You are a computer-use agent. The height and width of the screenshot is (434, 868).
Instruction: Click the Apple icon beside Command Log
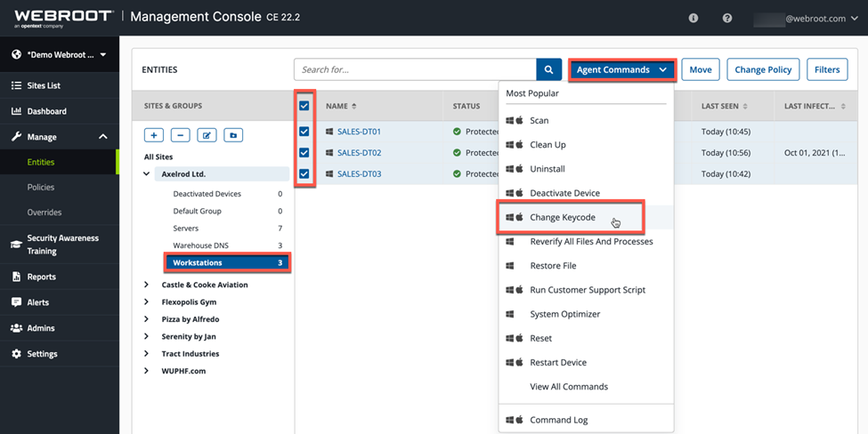(520, 420)
